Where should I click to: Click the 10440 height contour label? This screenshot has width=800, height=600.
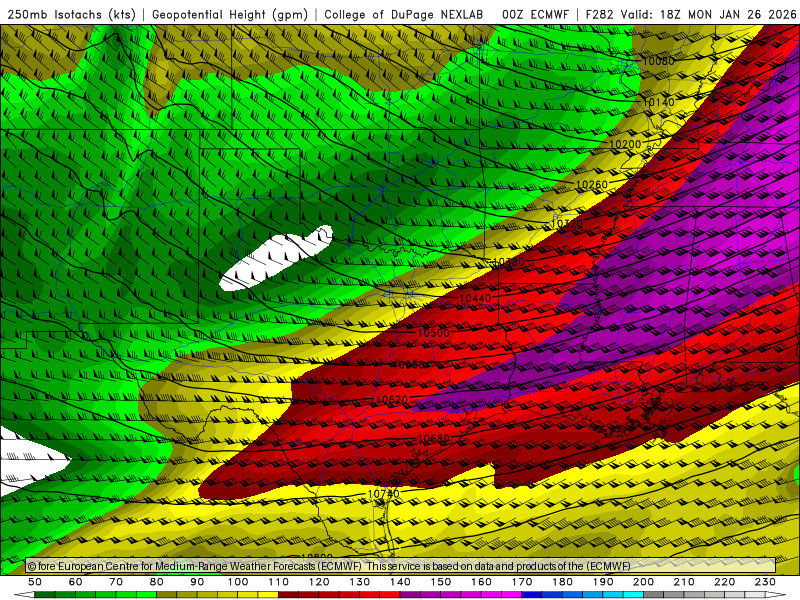click(476, 298)
